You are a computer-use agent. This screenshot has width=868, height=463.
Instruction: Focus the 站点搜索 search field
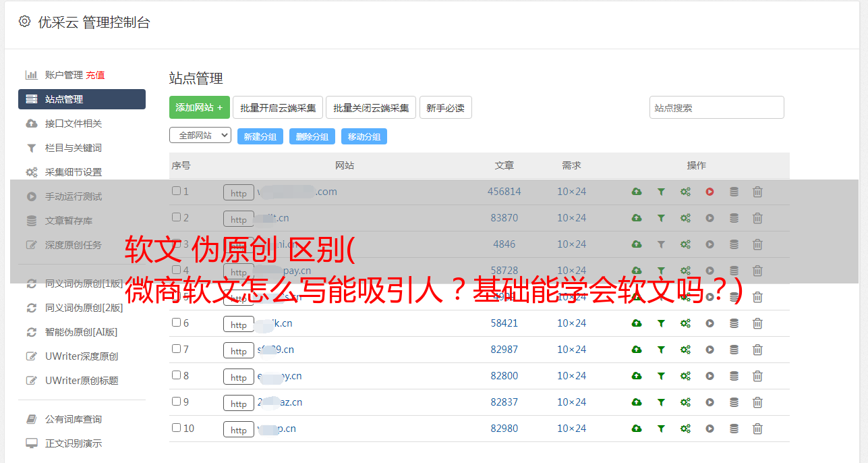coord(717,107)
